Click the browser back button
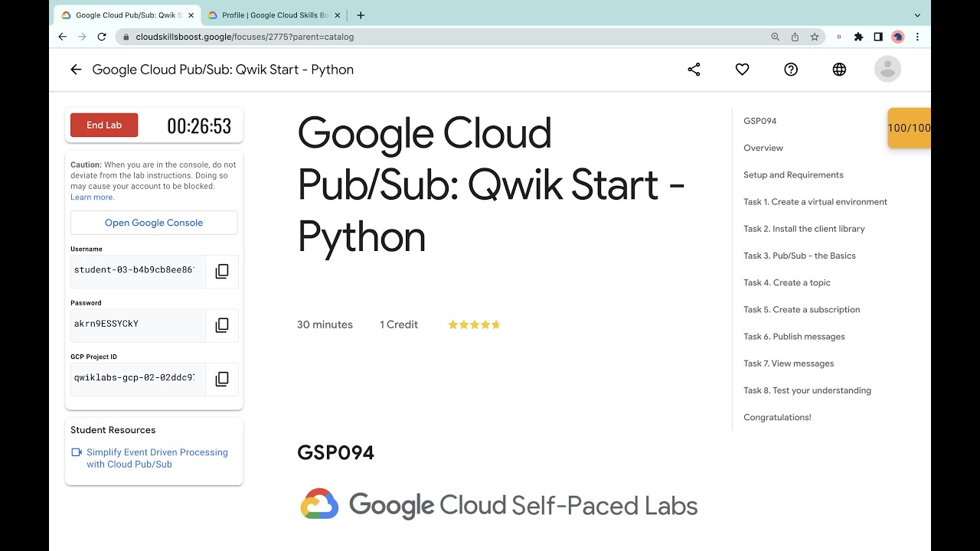Viewport: 980px width, 551px height. click(x=63, y=37)
